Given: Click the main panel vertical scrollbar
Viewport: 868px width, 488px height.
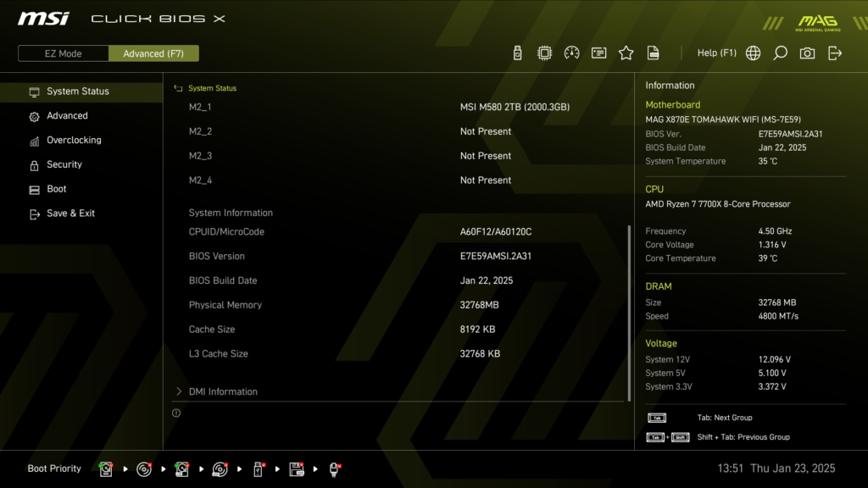Looking at the screenshot, I should [629, 313].
